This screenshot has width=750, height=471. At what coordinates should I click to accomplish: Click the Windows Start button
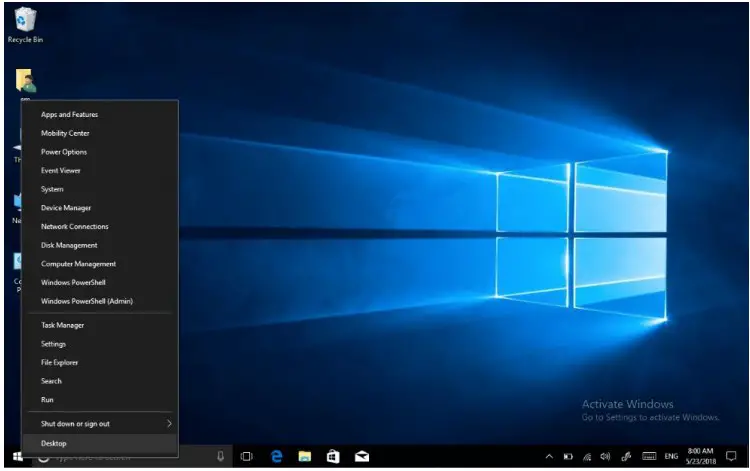tap(18, 457)
